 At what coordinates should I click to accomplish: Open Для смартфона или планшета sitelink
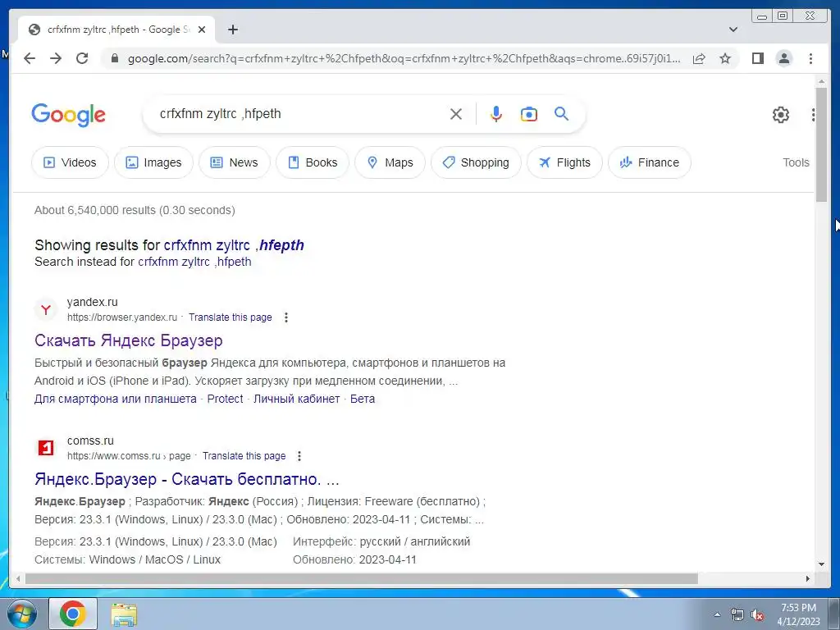point(115,399)
